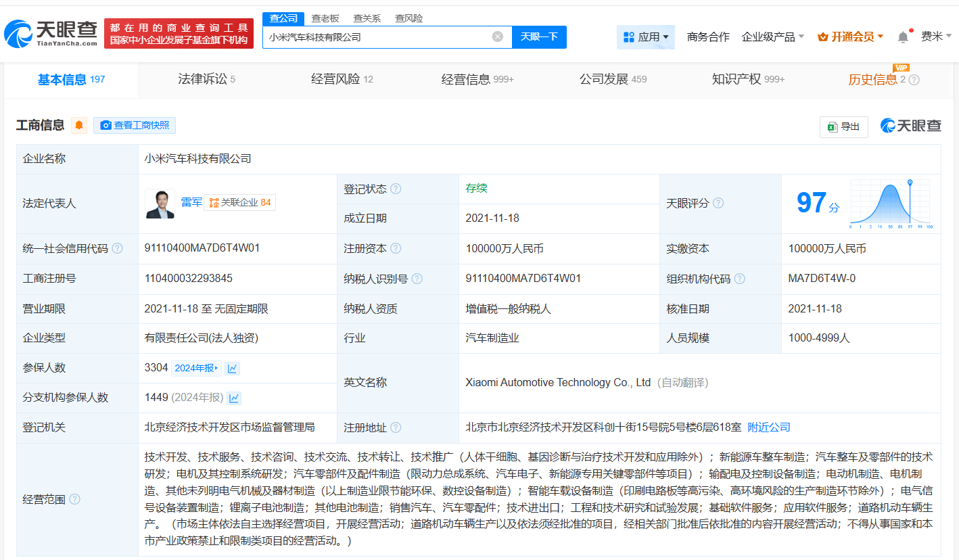Image resolution: width=959 pixels, height=560 pixels.
Task: Click the 天眼一下 search button
Action: click(x=539, y=37)
